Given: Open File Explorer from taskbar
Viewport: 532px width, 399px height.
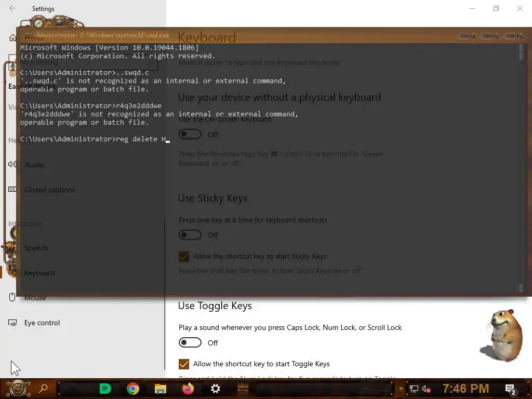Looking at the screenshot, I should (x=161, y=389).
